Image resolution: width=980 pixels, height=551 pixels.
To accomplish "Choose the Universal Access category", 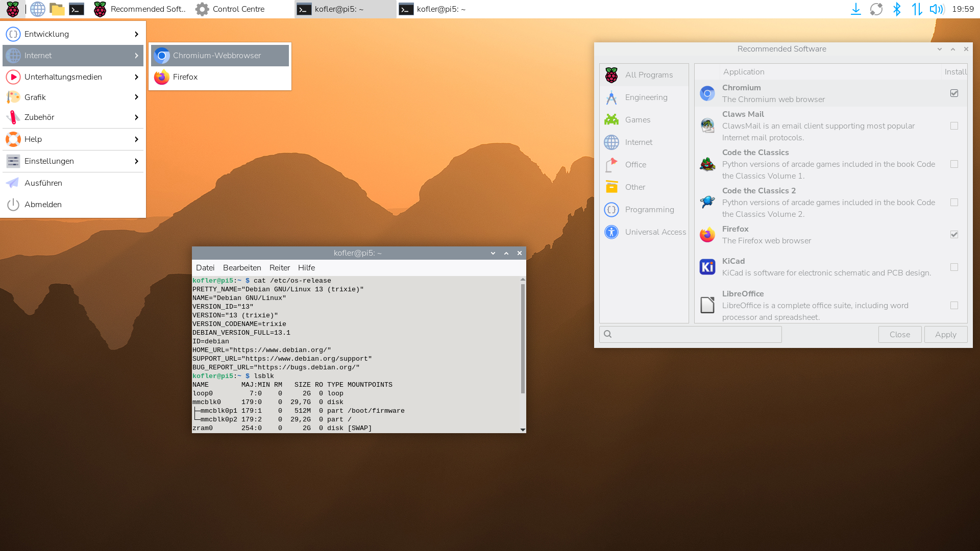I will coord(655,232).
